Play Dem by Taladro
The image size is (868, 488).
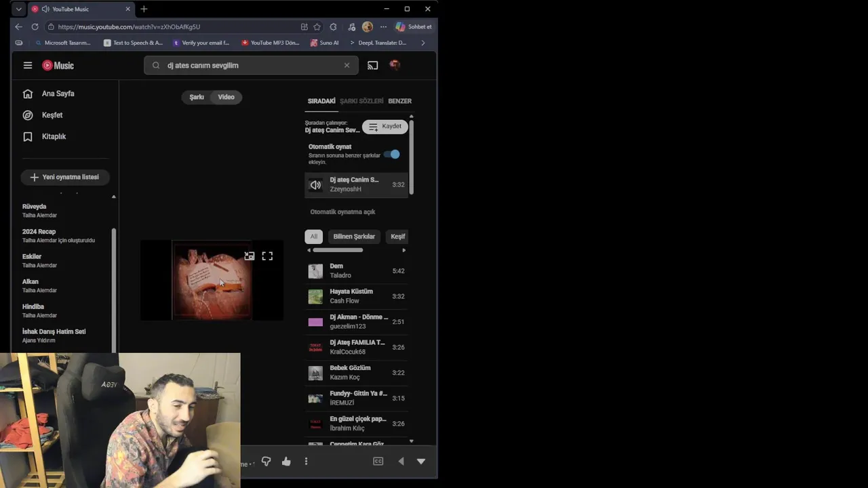point(356,271)
